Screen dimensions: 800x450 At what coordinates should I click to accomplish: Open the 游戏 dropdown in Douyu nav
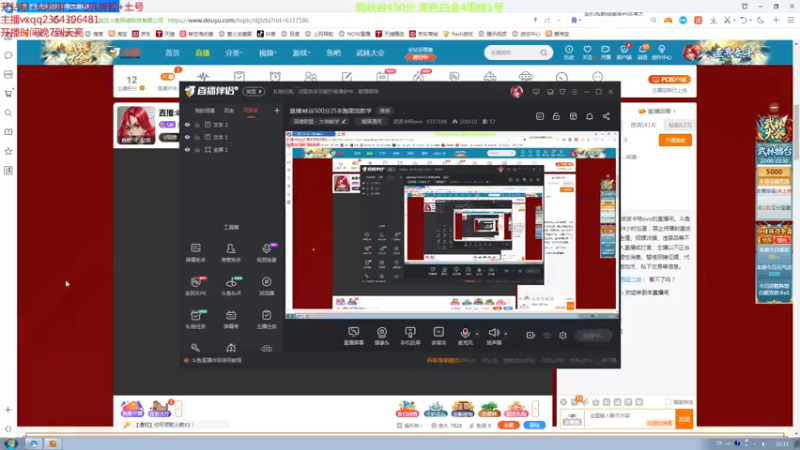[x=301, y=53]
